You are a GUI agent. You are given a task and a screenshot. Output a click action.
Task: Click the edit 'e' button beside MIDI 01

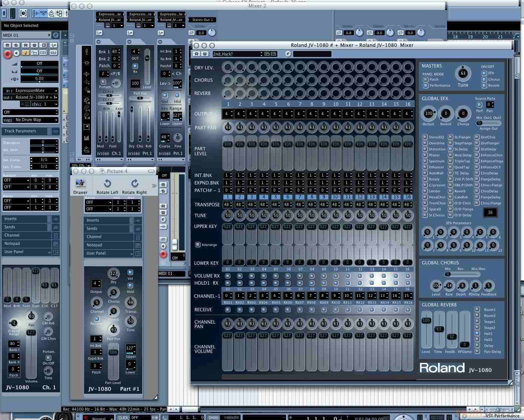[56, 35]
